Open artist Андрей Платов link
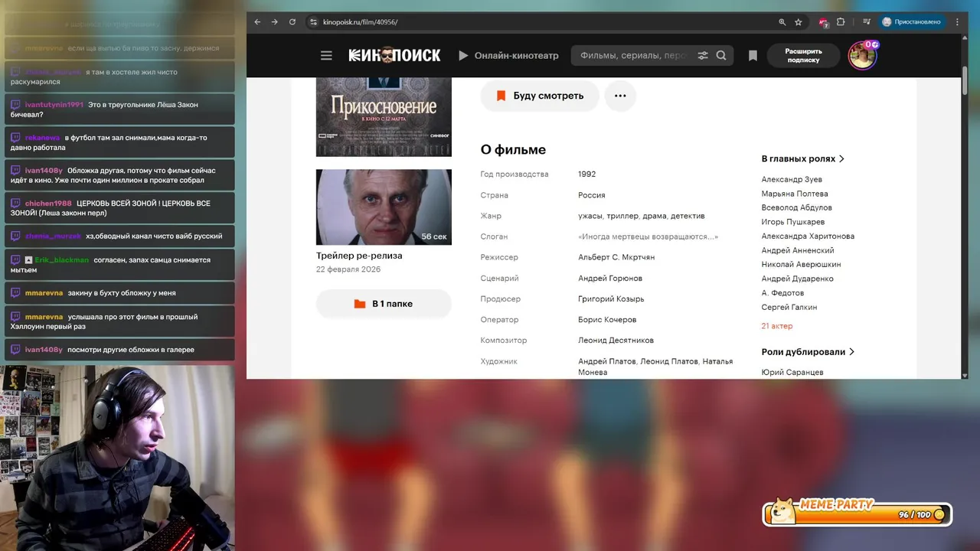This screenshot has height=551, width=980. [x=606, y=361]
